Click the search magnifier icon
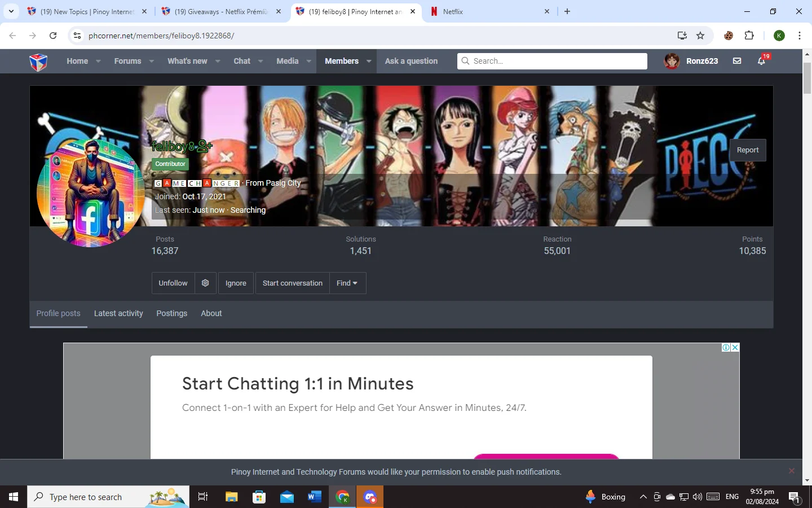Screen dimensions: 812x508 click(x=465, y=61)
